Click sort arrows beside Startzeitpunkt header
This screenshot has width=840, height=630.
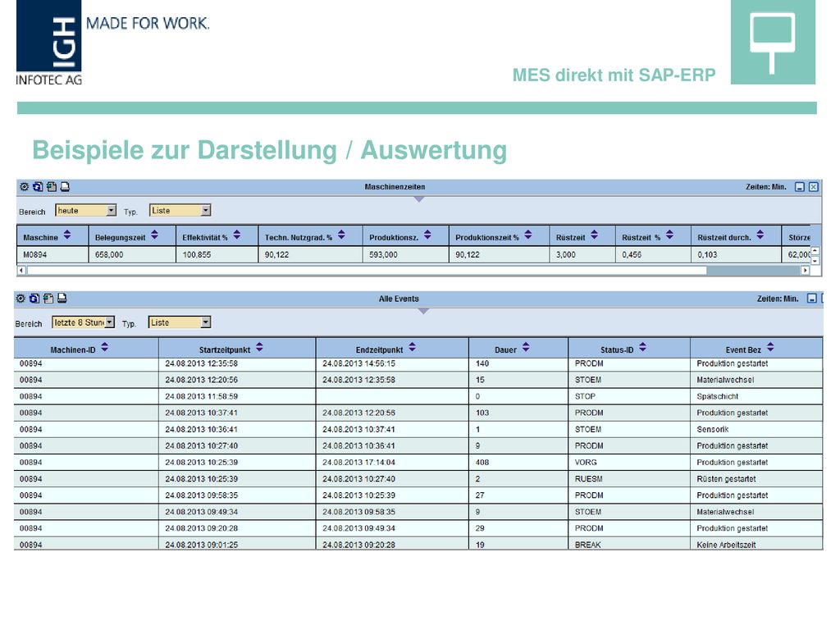(x=259, y=347)
